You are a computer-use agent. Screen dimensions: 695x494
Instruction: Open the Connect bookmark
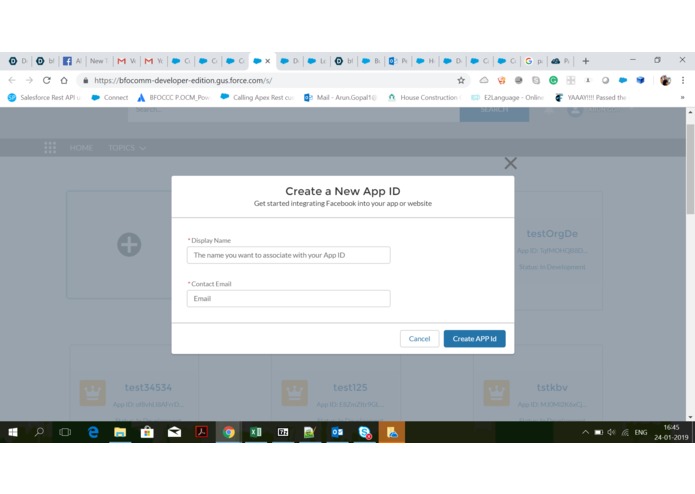coord(110,97)
